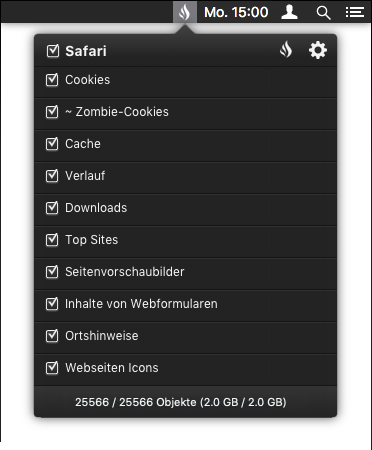Toggle the Safari master checkbox
The height and width of the screenshot is (450, 372).
53,51
